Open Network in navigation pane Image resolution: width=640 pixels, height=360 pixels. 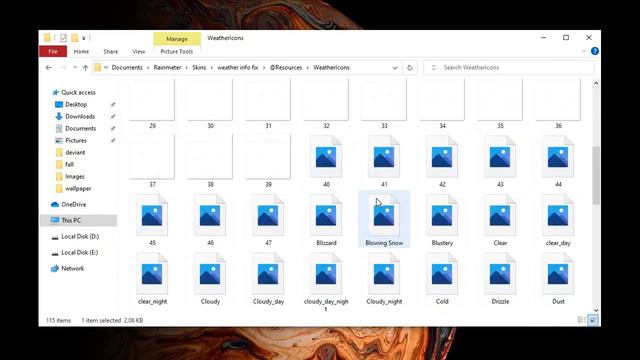pyautogui.click(x=68, y=269)
